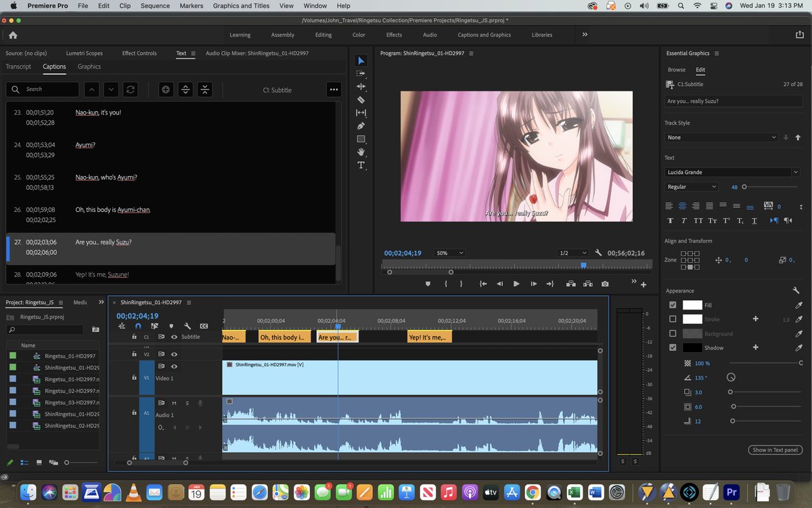
Task: Enable the Stroke checkbox
Action: coord(673,319)
